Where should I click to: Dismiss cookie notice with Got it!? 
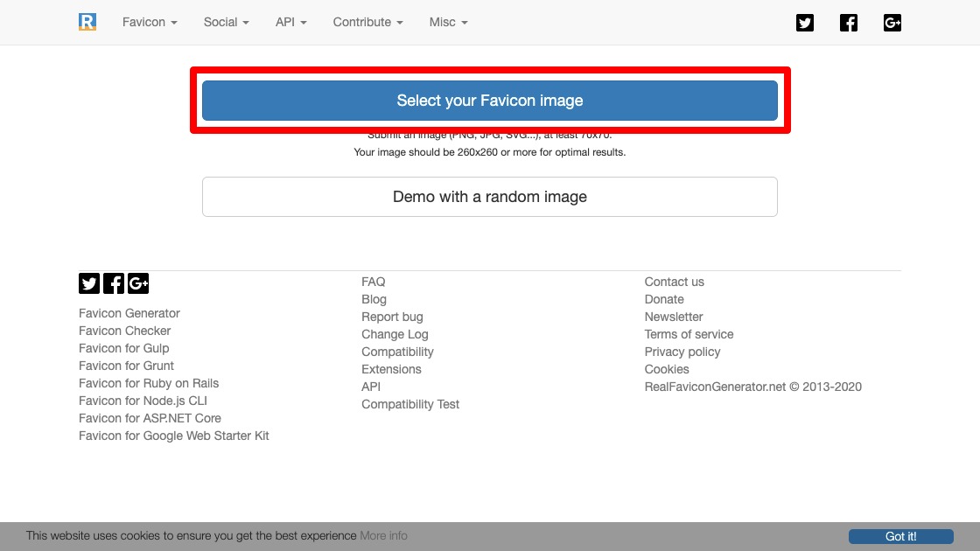(x=900, y=536)
